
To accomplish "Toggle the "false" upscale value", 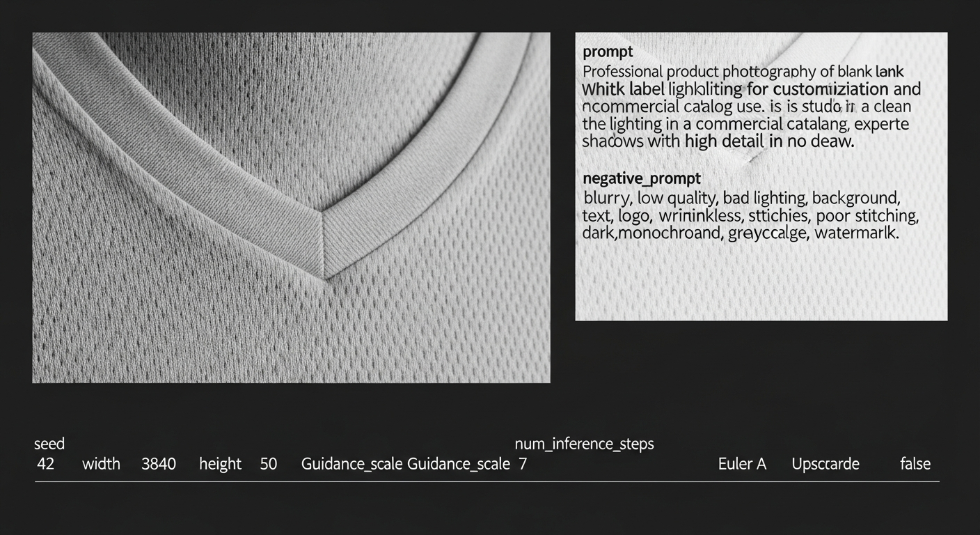I will click(x=915, y=464).
